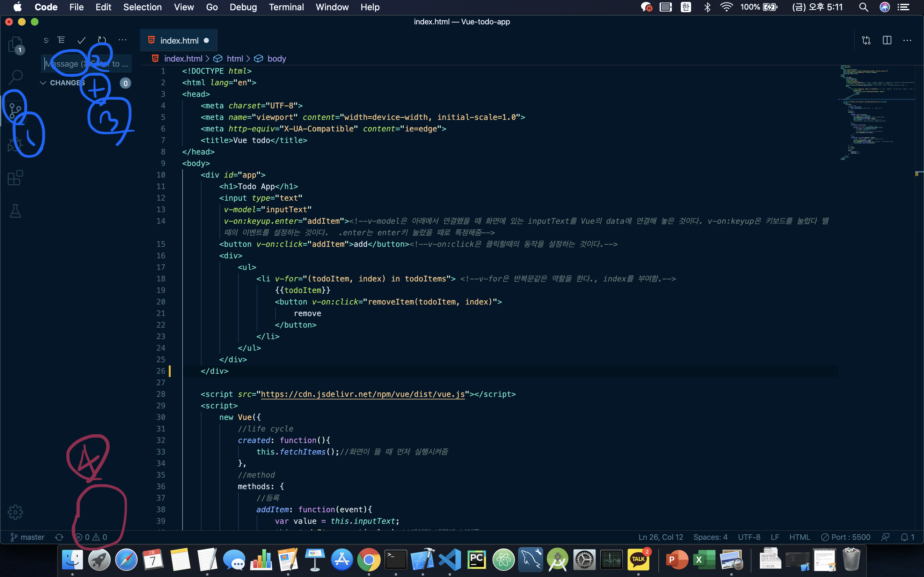Click the commit message input field

tap(86, 64)
